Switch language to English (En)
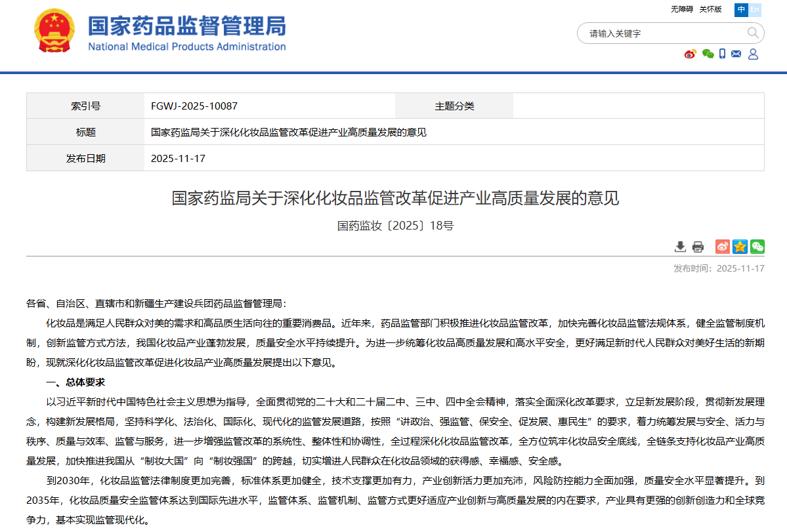 pyautogui.click(x=756, y=10)
